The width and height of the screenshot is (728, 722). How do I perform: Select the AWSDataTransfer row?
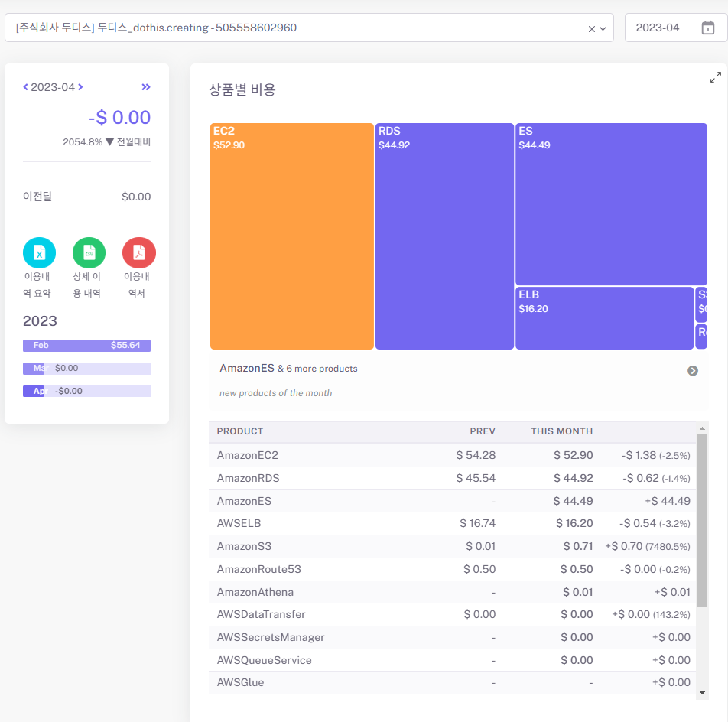click(x=452, y=615)
